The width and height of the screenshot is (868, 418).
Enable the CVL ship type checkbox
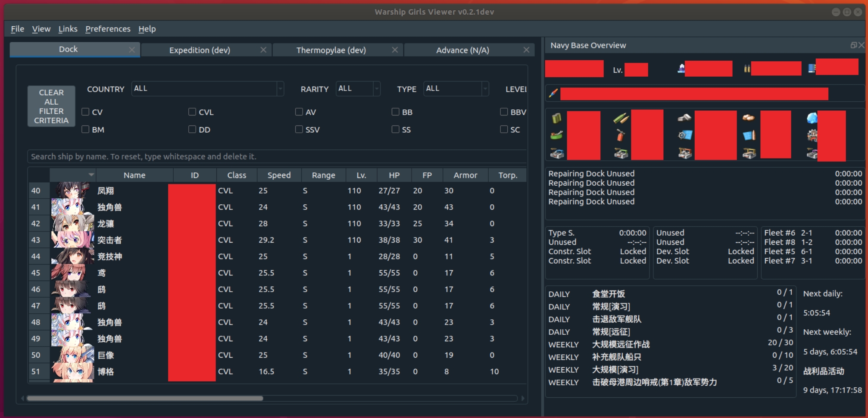(x=192, y=112)
